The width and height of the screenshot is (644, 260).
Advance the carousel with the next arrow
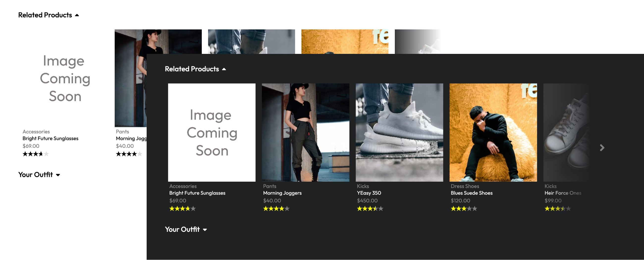[602, 148]
